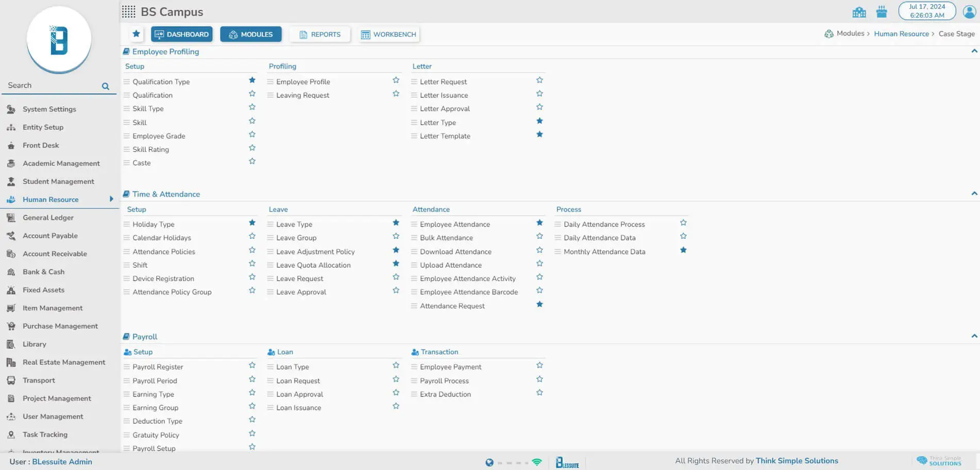Click the campus building icon in header
This screenshot has height=470, width=980.
pyautogui.click(x=859, y=12)
